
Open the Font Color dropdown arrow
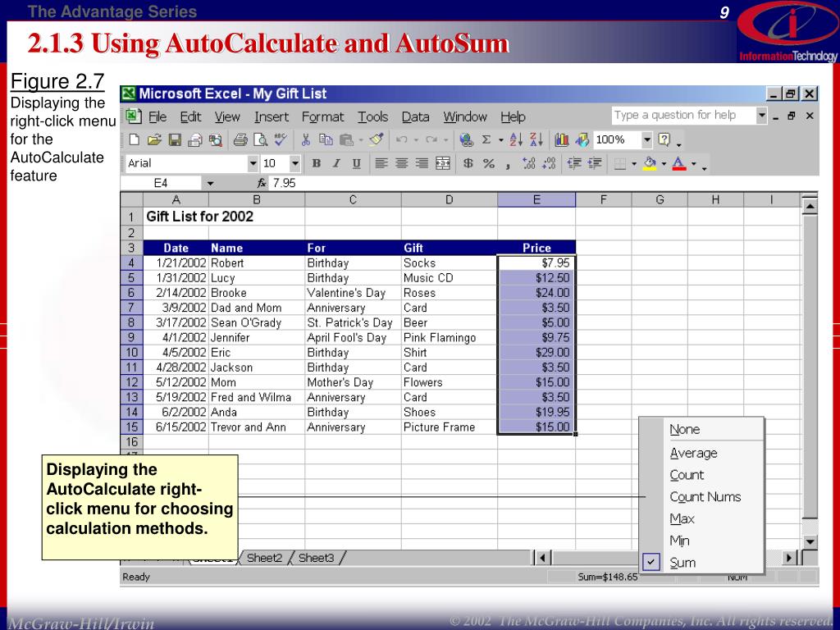tap(694, 163)
